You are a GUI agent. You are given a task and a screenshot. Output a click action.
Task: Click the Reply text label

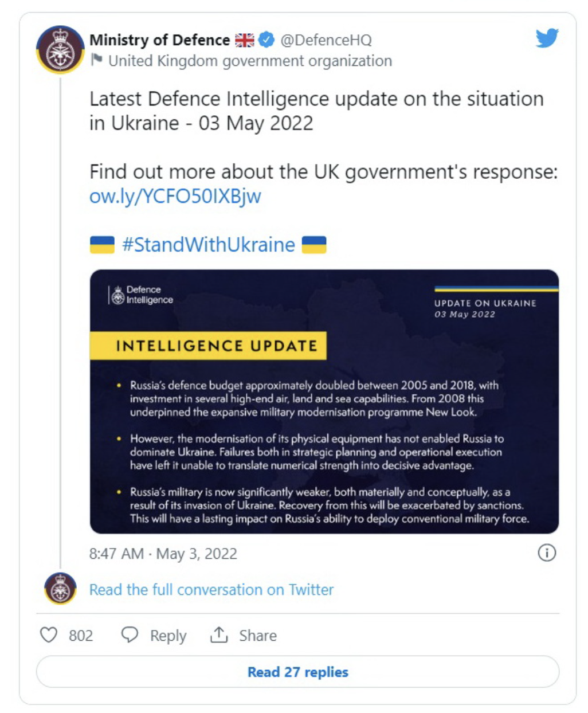coord(168,636)
